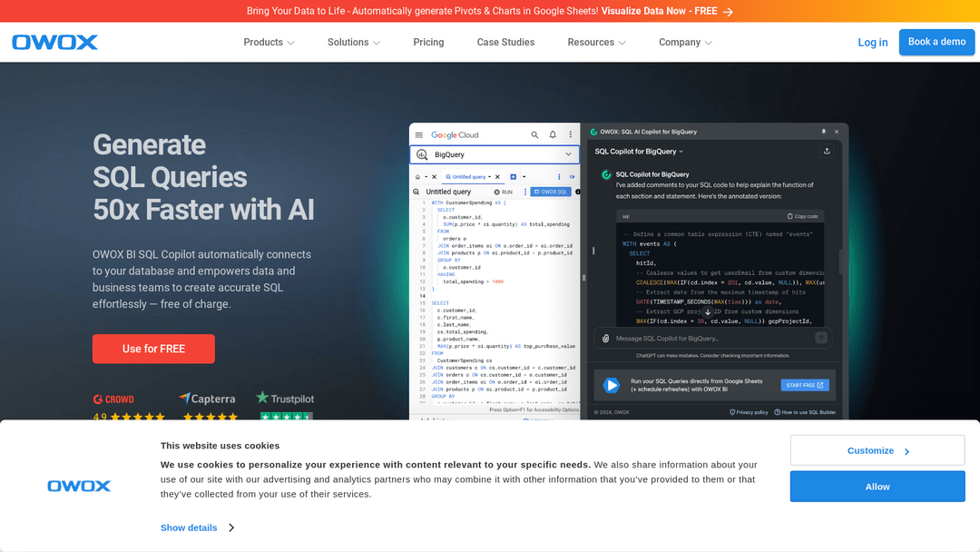Click the Google Cloud notifications bell icon
Screen dimensions: 980x552
tap(553, 135)
